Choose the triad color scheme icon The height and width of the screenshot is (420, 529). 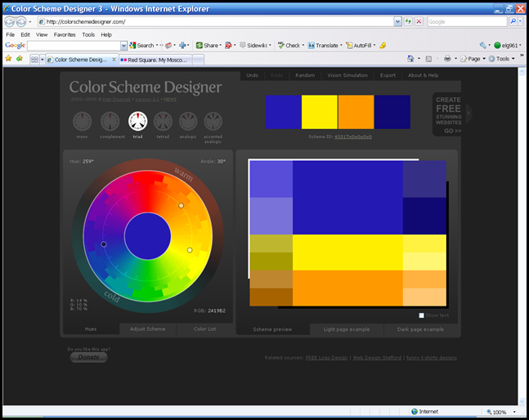coord(138,122)
